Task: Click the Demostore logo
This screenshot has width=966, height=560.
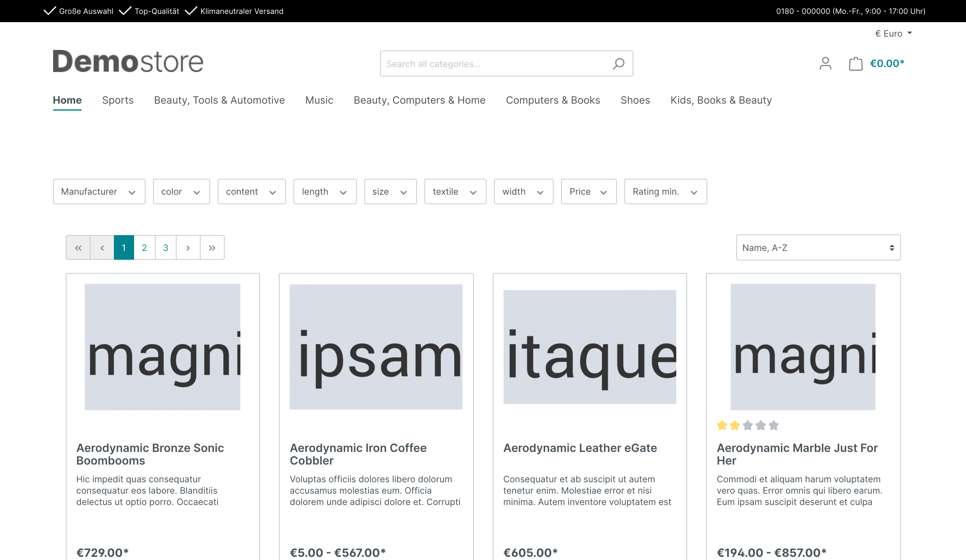Action: pos(128,61)
